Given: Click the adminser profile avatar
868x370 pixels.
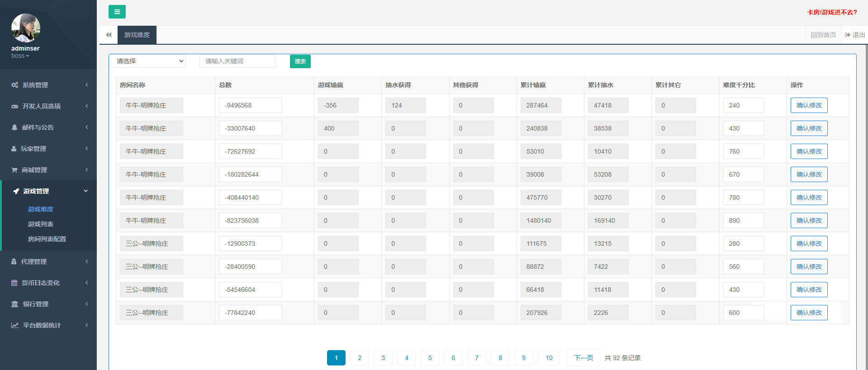Looking at the screenshot, I should click(26, 28).
